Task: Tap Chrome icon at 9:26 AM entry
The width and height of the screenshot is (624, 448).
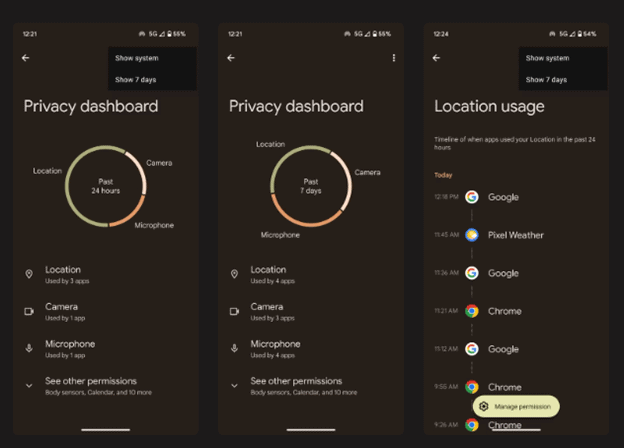Action: (x=472, y=425)
